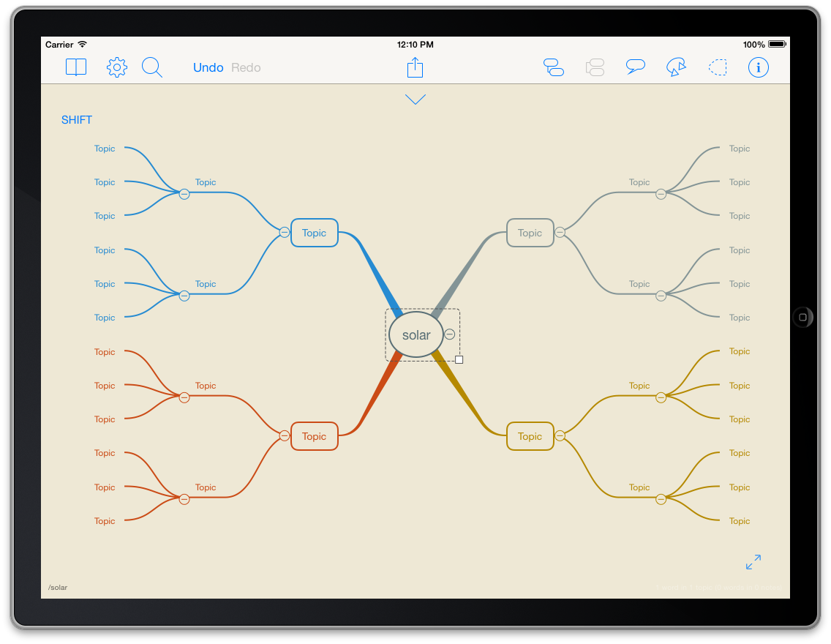This screenshot has width=831, height=644.
Task: Select the bottommost red leaf Topic
Action: (x=105, y=521)
